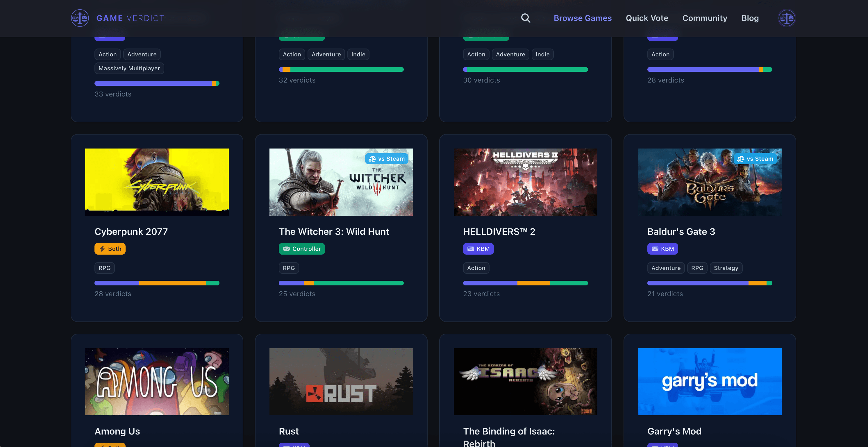Click the Garry's Mod cover image
Viewport: 868px width, 447px height.
(710, 382)
